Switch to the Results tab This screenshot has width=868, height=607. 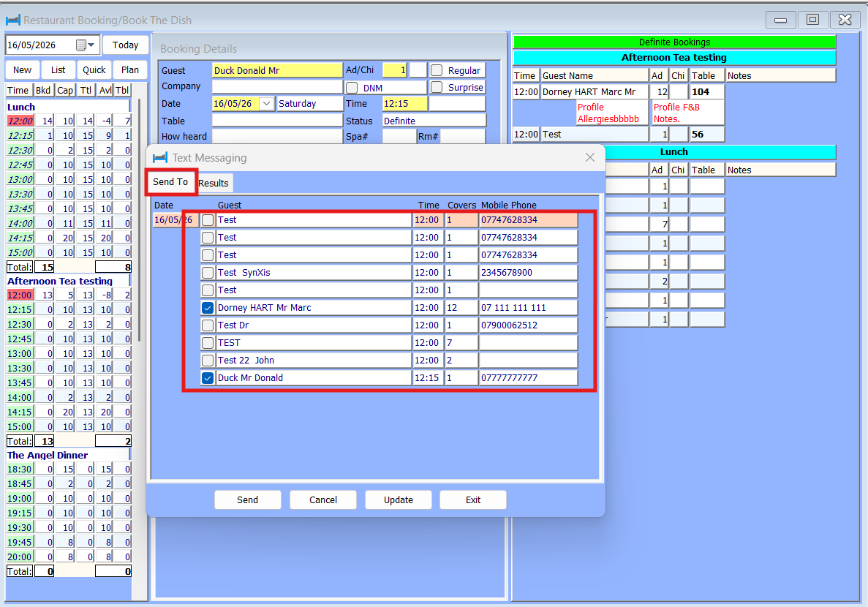(x=214, y=184)
